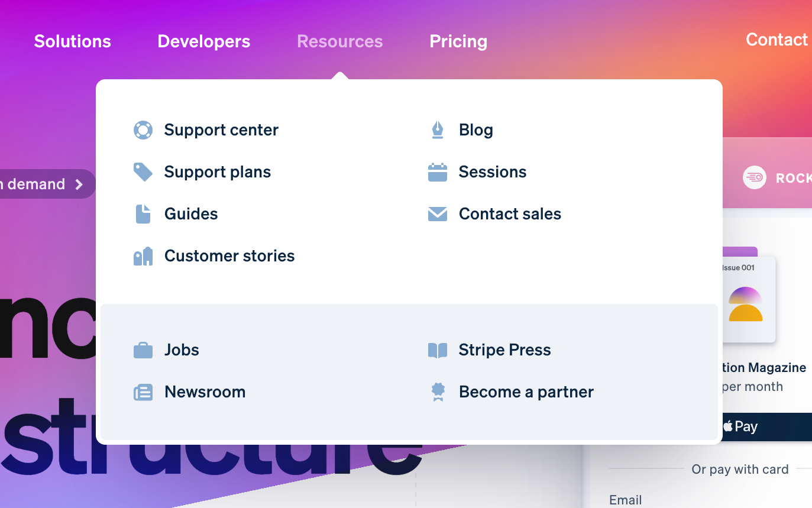Open the Developers menu
Screen dimensions: 812x508
[x=203, y=41]
